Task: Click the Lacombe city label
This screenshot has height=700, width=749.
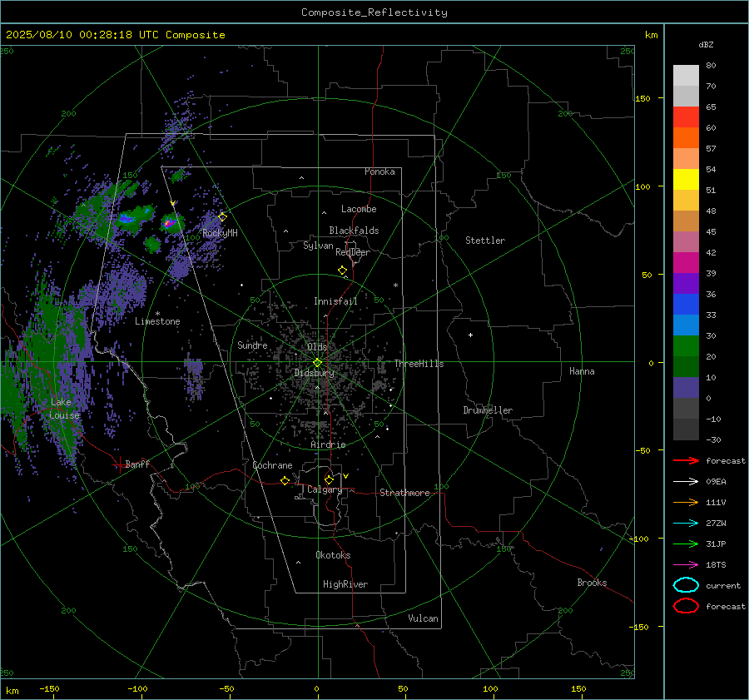Action: click(359, 209)
